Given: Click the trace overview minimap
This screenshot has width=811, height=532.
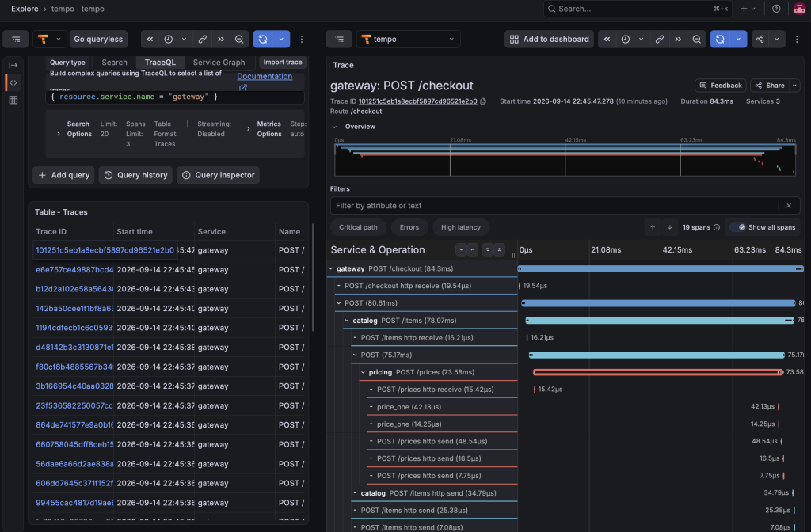Looking at the screenshot, I should pyautogui.click(x=565, y=159).
